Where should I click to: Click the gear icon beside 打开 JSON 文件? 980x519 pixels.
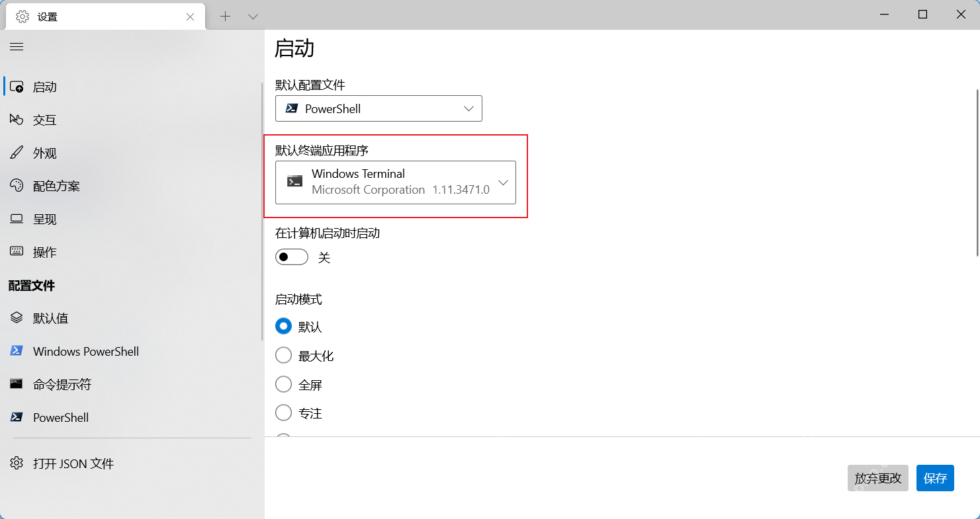coord(17,463)
